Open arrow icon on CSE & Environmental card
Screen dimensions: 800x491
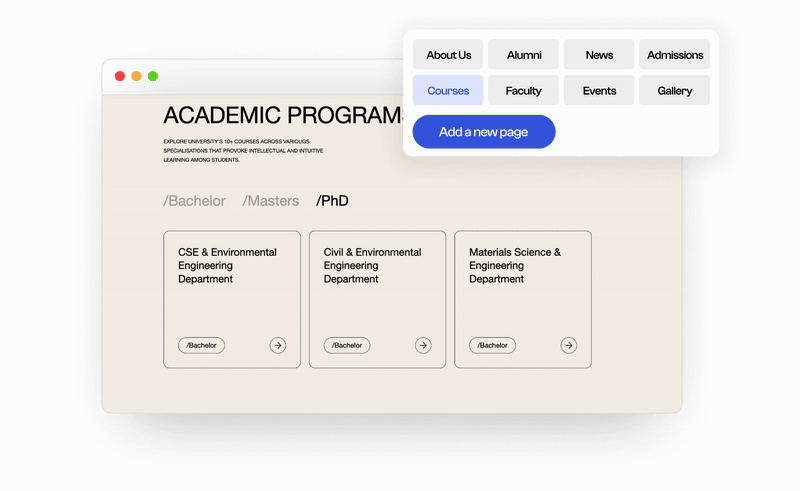point(278,346)
